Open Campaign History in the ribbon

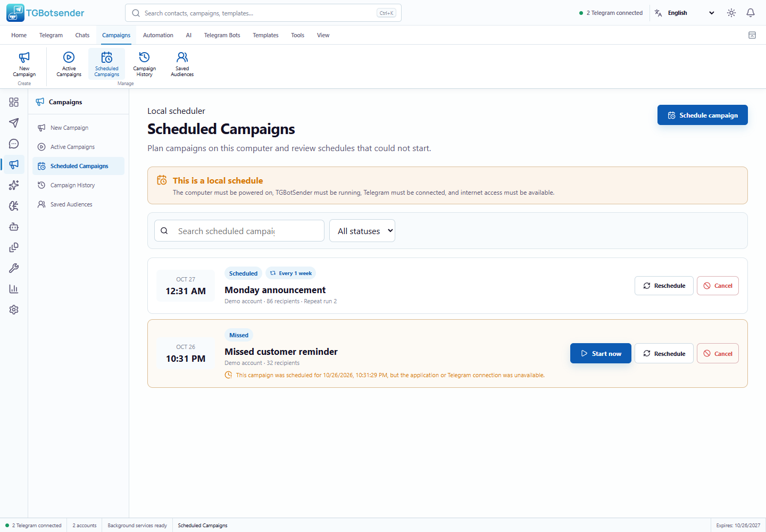point(145,64)
